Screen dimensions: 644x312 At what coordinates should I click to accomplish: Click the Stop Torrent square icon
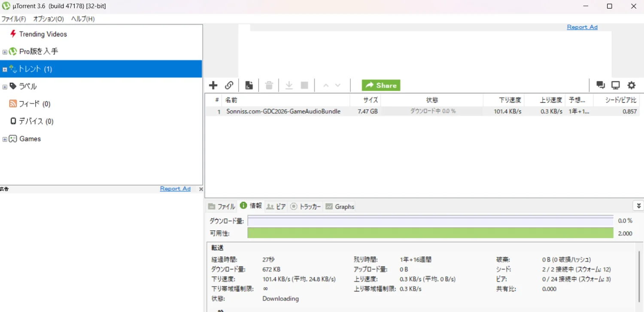pos(304,86)
